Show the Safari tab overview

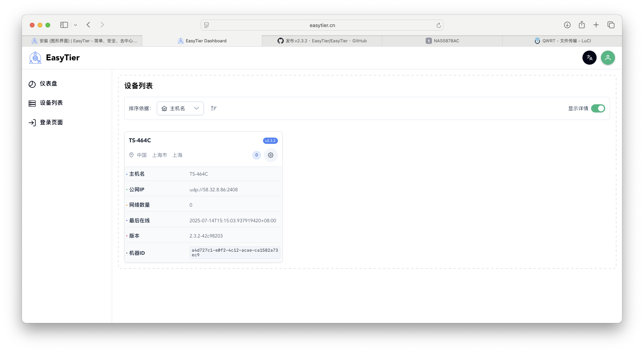(x=611, y=25)
